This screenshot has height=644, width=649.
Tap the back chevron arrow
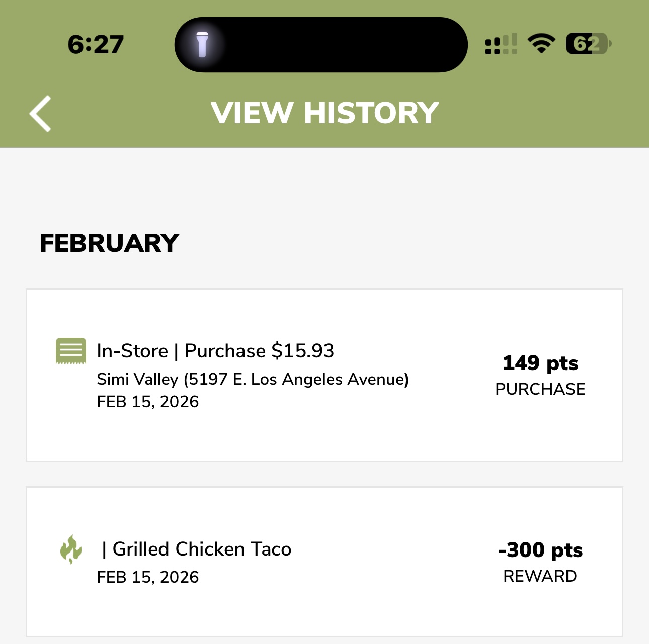coord(40,114)
